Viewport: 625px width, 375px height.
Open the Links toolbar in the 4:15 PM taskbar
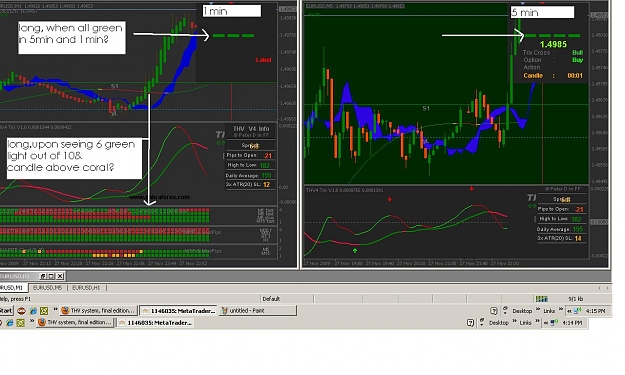point(549,311)
